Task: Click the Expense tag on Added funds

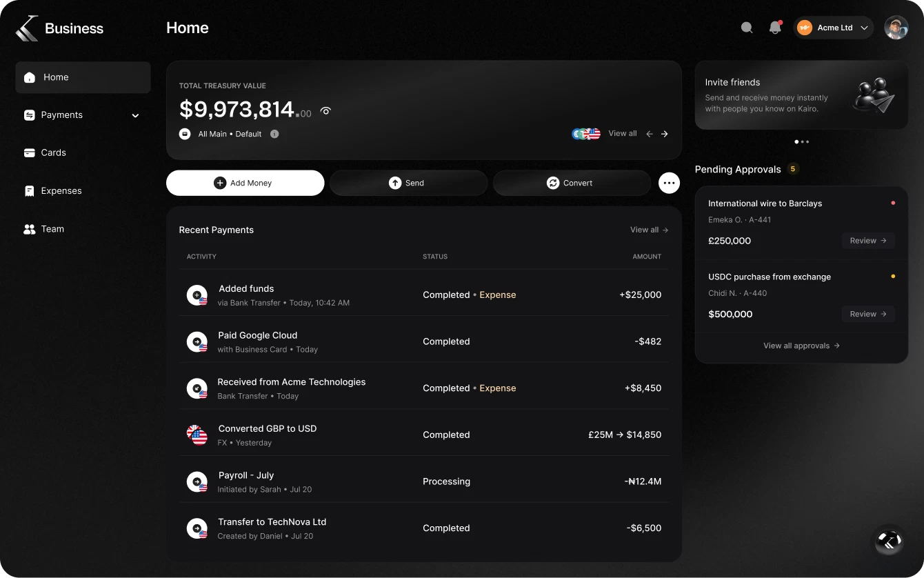Action: pos(498,295)
